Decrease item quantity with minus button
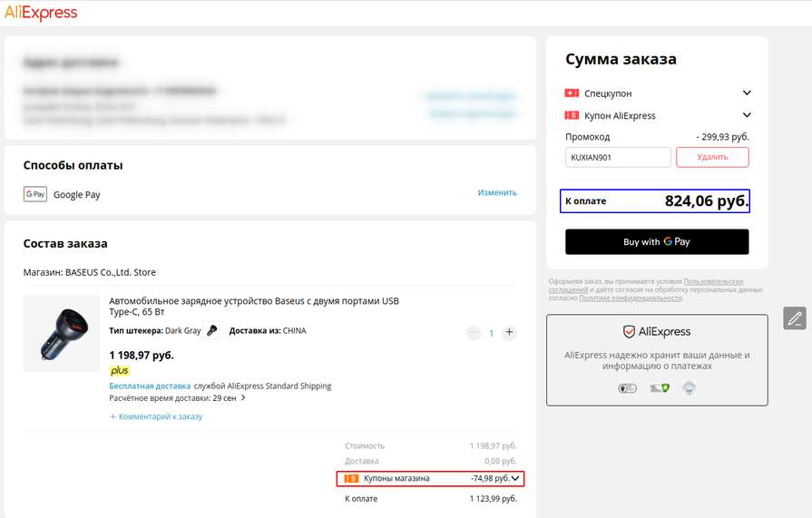812x518 pixels. pos(474,333)
